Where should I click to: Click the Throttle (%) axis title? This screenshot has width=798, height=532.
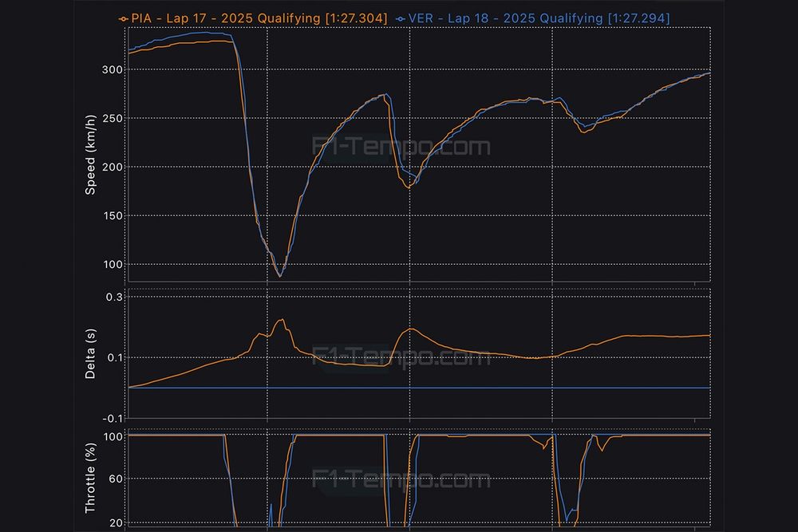[90, 480]
